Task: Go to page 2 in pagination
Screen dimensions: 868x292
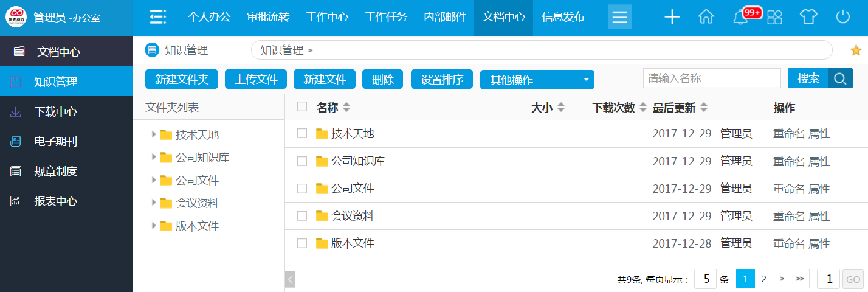Action: 763,279
